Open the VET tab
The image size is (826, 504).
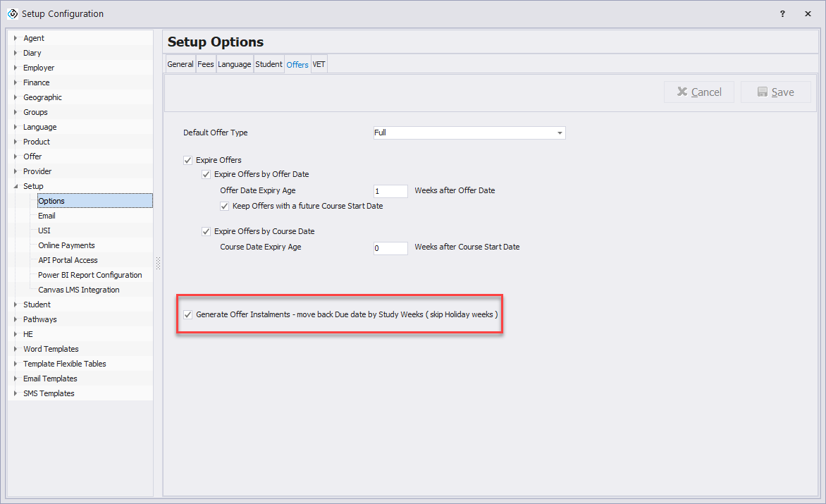pos(319,64)
